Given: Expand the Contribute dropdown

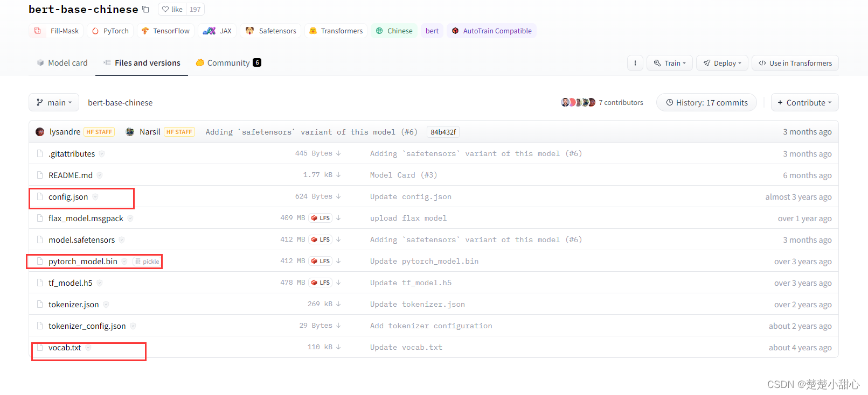Looking at the screenshot, I should tap(804, 102).
